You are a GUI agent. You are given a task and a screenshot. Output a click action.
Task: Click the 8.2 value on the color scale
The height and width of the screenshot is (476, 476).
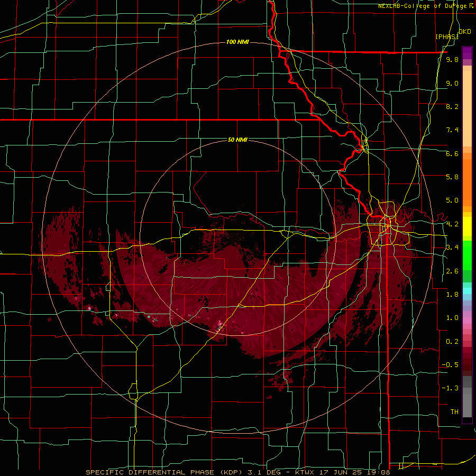coord(452,106)
